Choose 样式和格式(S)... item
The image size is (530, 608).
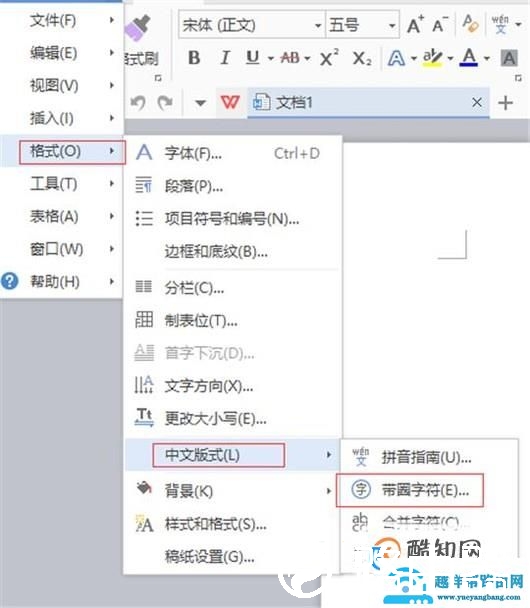[x=233, y=524]
